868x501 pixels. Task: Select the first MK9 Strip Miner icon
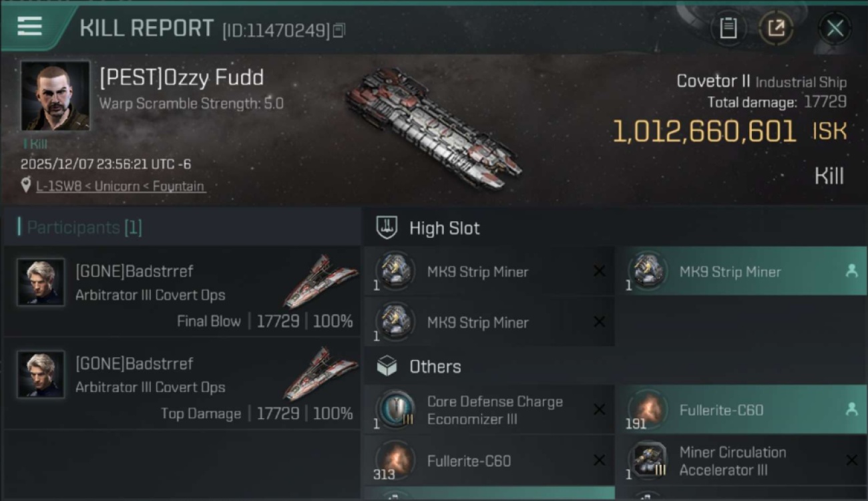point(395,271)
